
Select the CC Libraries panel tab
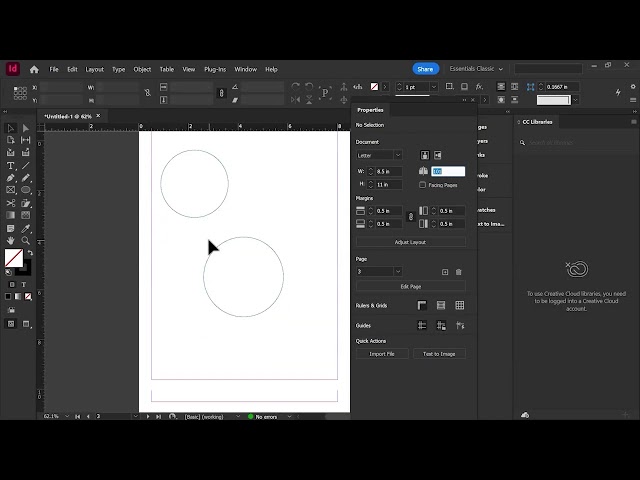(x=537, y=122)
